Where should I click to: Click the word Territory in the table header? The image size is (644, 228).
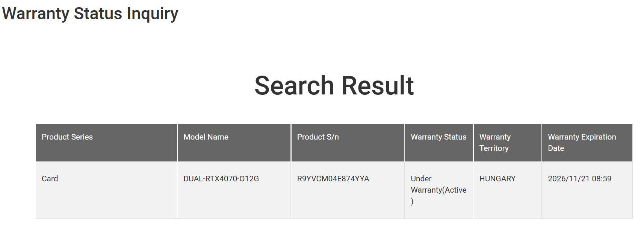coord(494,148)
